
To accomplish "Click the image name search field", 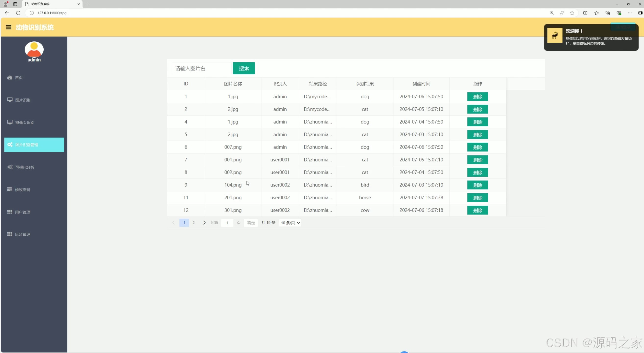I will 201,68.
